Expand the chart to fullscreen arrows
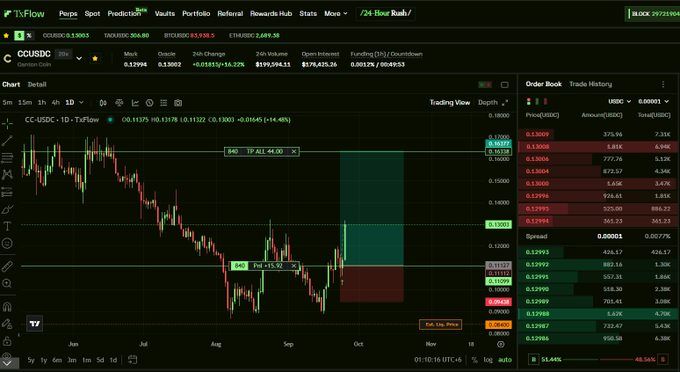 505,103
